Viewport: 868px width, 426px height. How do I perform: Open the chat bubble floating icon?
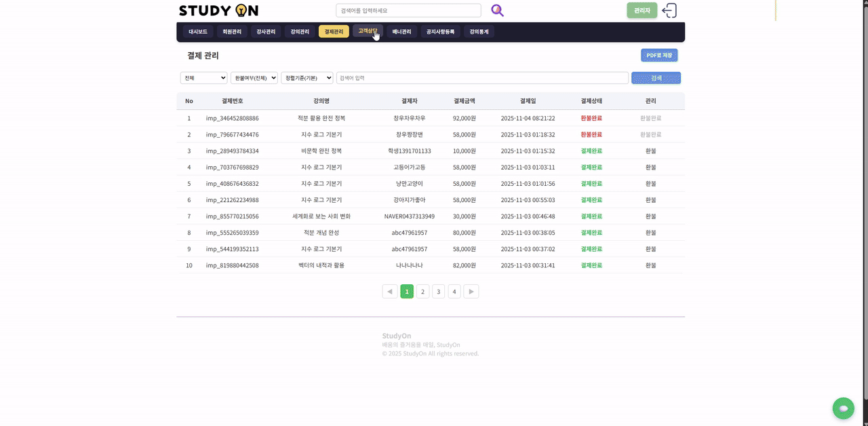pyautogui.click(x=844, y=408)
